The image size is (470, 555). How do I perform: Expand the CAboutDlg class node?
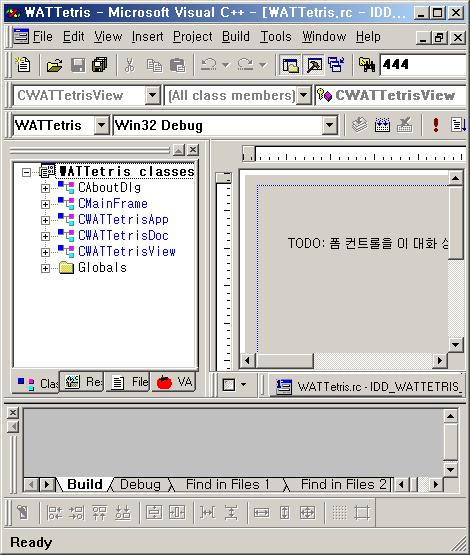pos(45,188)
